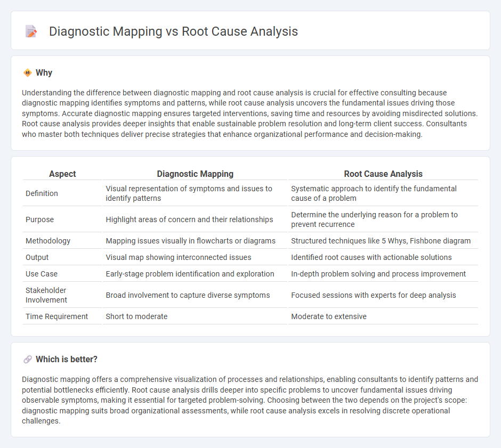The height and width of the screenshot is (448, 501).
Task: Click the pencil-and-document icon beside the title
Action: tap(31, 31)
